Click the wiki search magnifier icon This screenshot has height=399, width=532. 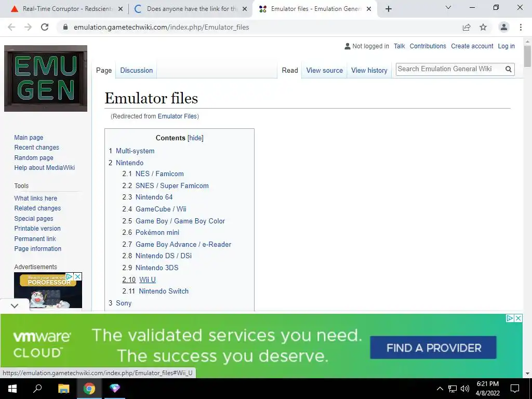point(508,69)
